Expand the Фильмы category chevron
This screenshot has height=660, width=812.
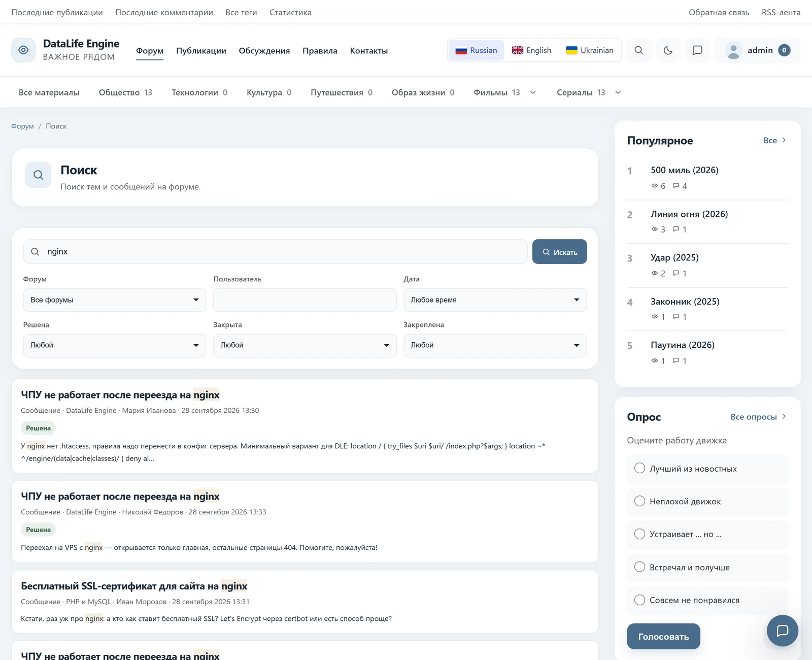pos(533,92)
